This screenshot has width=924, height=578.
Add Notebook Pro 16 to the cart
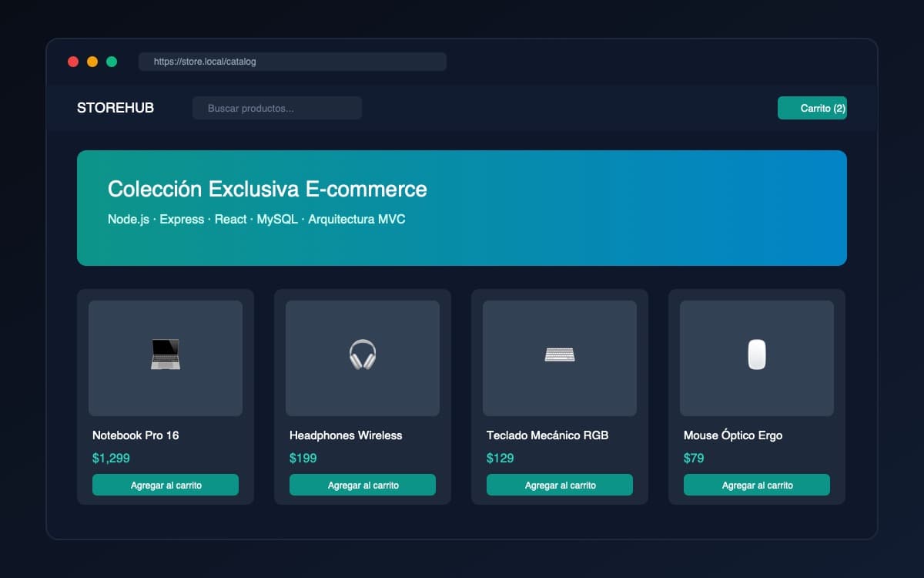click(166, 485)
